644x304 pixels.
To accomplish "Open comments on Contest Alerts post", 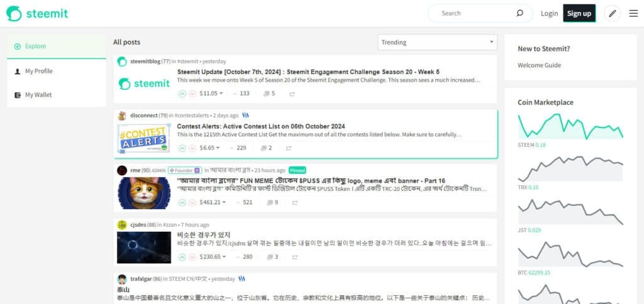I will (x=266, y=148).
